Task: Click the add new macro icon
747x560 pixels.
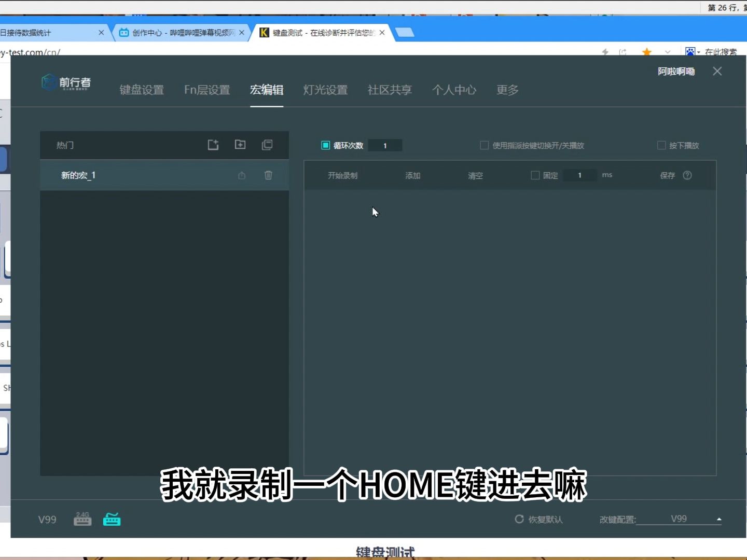Action: pyautogui.click(x=240, y=145)
